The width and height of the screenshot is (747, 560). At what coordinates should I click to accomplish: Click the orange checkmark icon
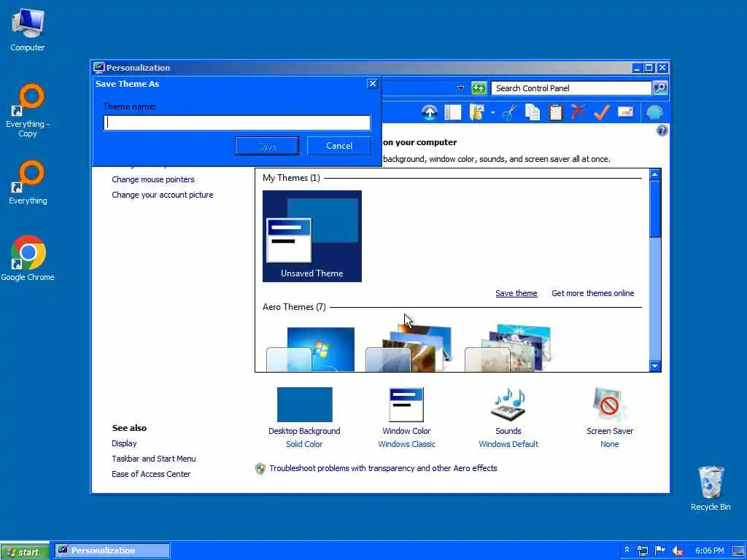click(602, 113)
